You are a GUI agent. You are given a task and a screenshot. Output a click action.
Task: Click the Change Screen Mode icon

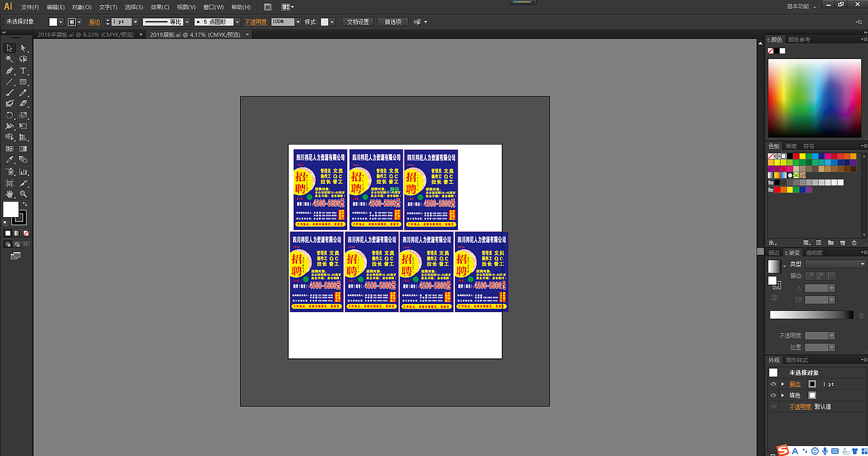[15, 255]
